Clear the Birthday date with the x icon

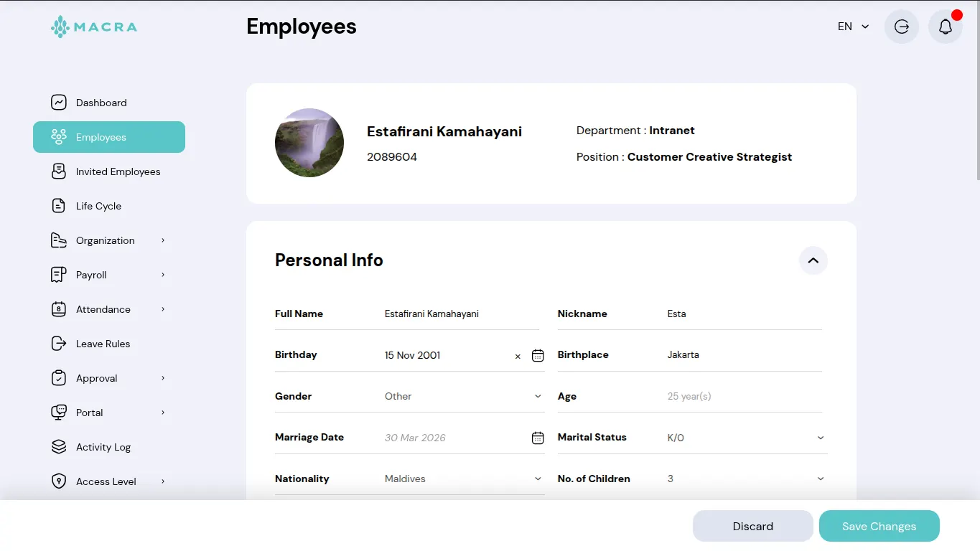(x=518, y=356)
